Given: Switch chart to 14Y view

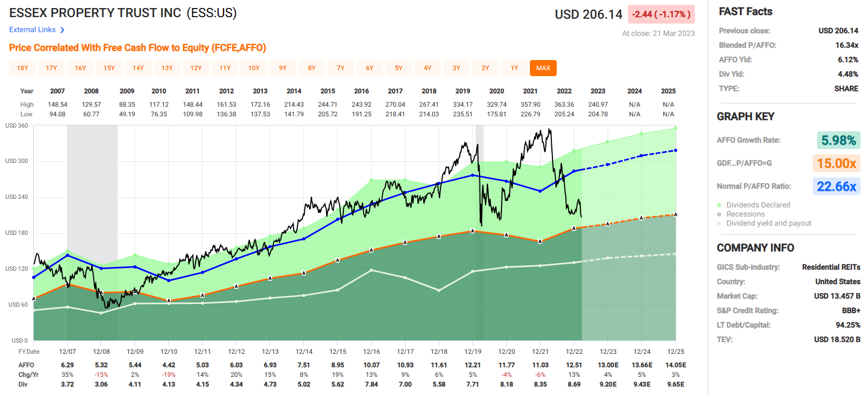Looking at the screenshot, I should (x=138, y=68).
